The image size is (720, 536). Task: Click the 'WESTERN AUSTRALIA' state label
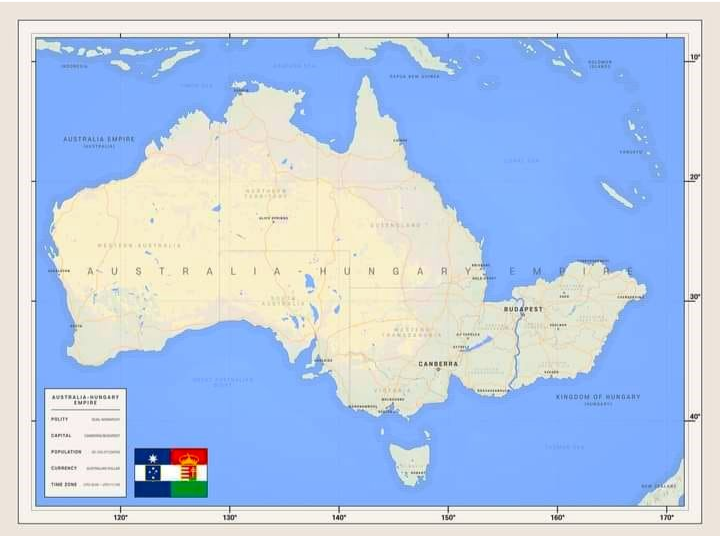pyautogui.click(x=140, y=245)
